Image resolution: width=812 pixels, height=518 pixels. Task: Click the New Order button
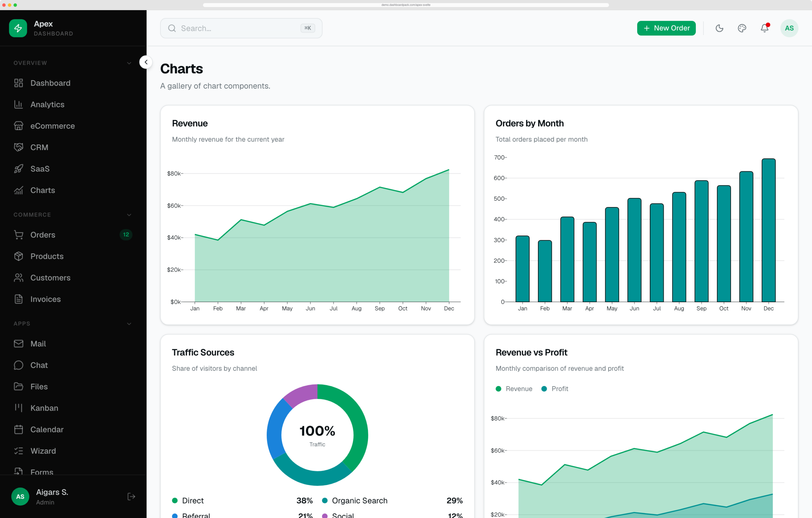(666, 28)
